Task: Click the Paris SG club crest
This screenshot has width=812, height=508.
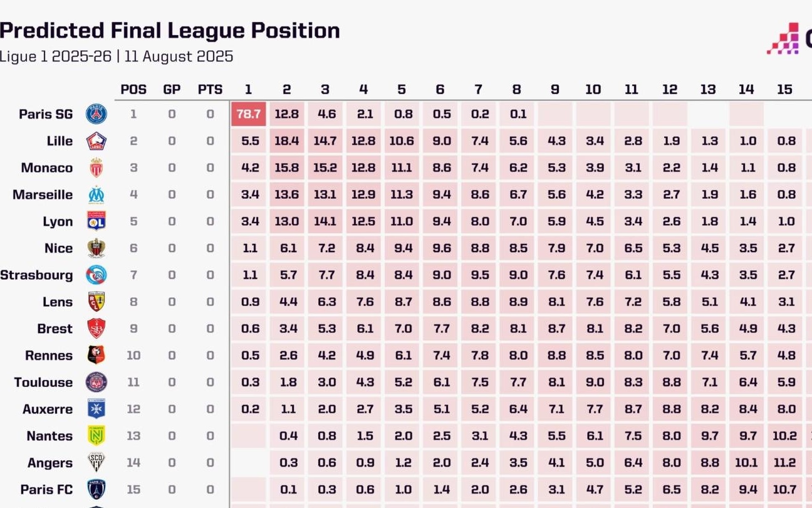Action: coord(96,114)
